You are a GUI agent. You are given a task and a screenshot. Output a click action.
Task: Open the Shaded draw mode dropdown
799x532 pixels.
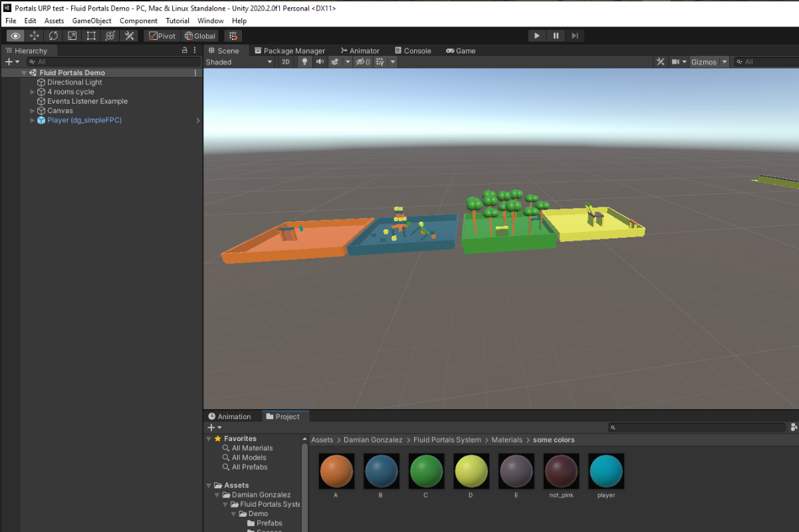pos(239,62)
